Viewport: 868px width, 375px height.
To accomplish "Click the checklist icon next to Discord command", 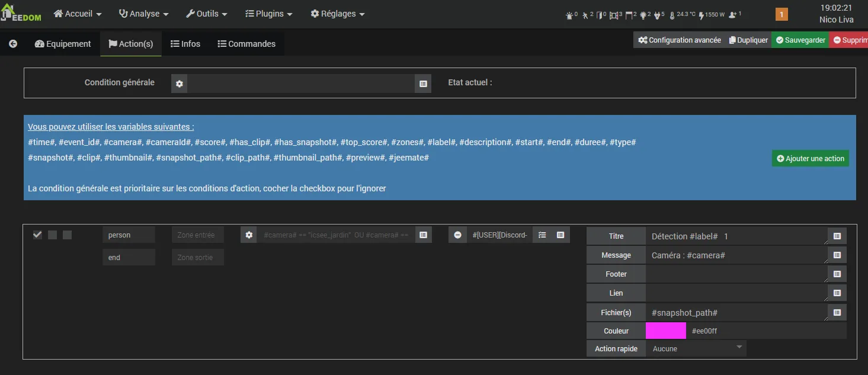I will 542,235.
